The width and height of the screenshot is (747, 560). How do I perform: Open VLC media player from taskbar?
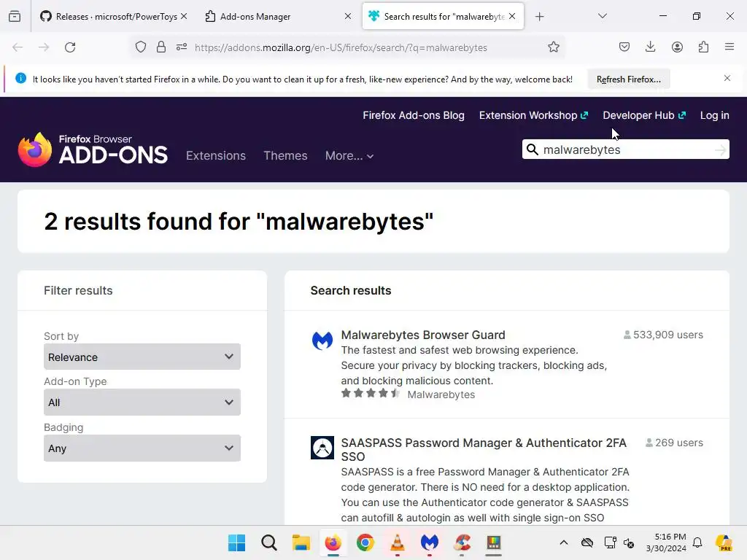point(398,542)
